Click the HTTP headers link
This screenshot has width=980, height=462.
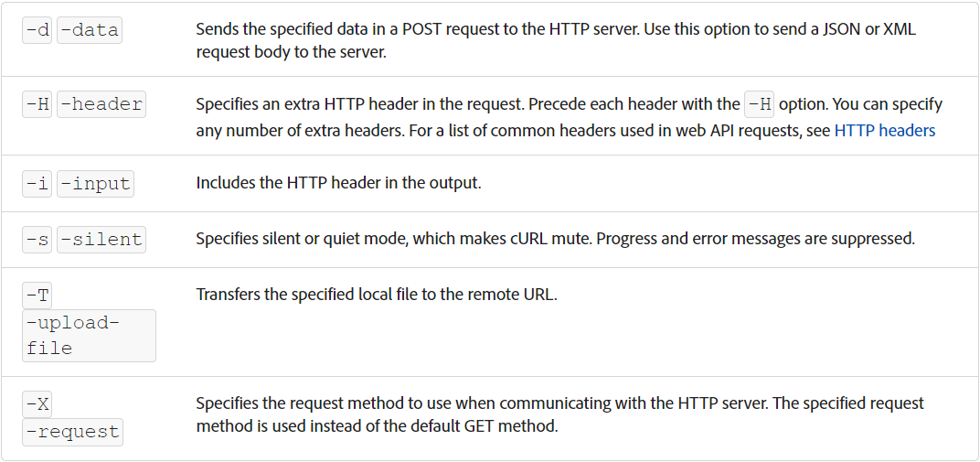[x=885, y=131]
